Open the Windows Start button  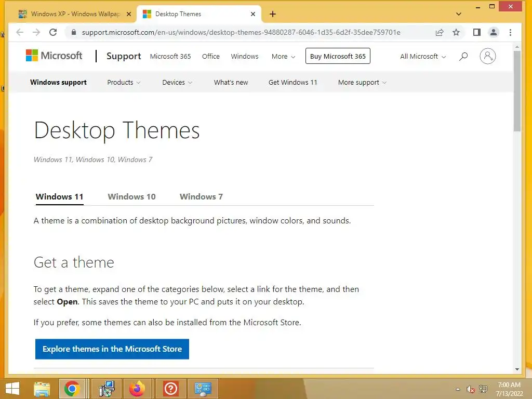(x=12, y=389)
